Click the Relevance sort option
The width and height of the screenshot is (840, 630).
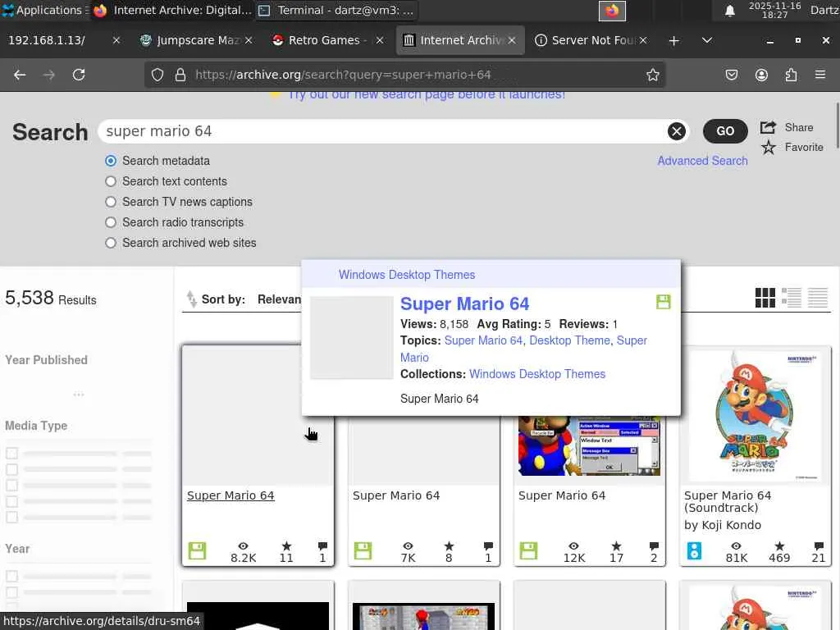click(x=279, y=299)
